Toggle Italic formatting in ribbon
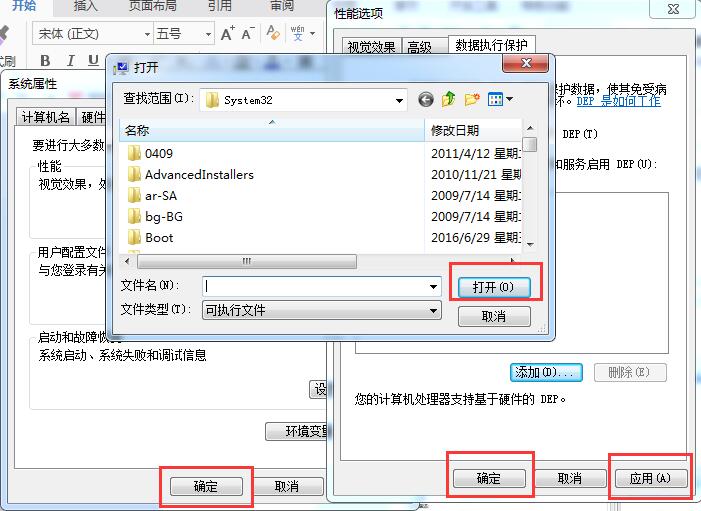This screenshot has width=701, height=511. tap(70, 60)
